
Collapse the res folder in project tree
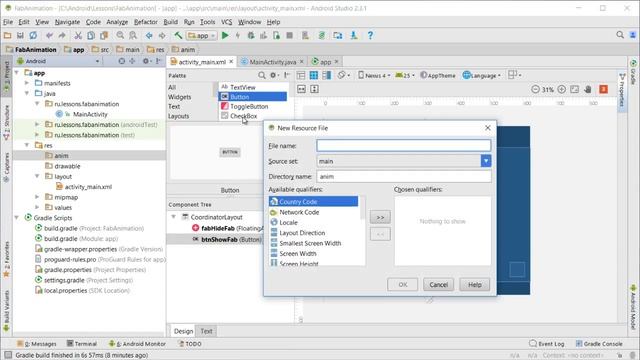27,145
